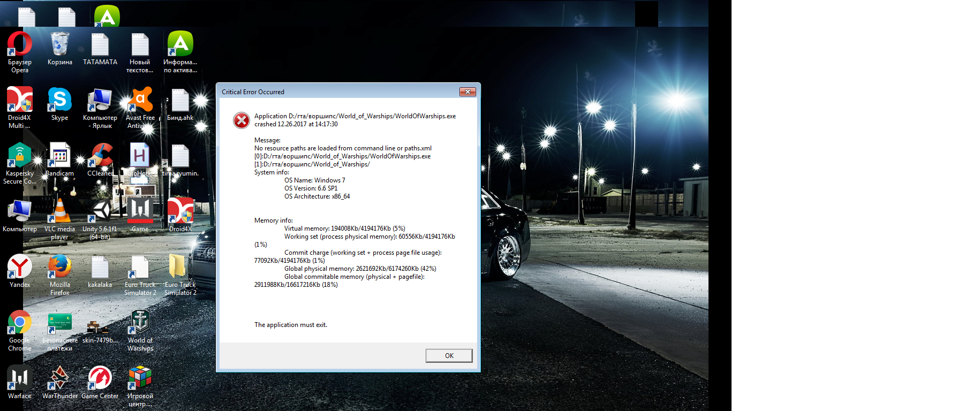Open Euro Truck Simulator 2 file shortcut

click(140, 268)
